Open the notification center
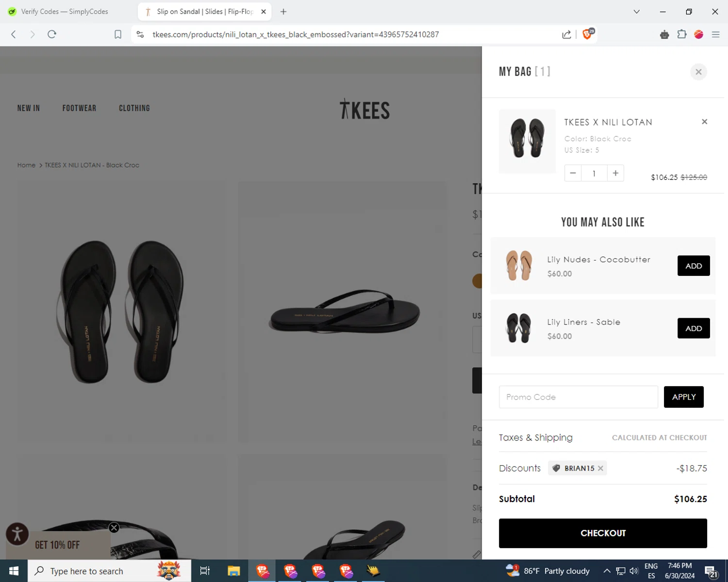Viewport: 728px width, 582px height. click(711, 571)
